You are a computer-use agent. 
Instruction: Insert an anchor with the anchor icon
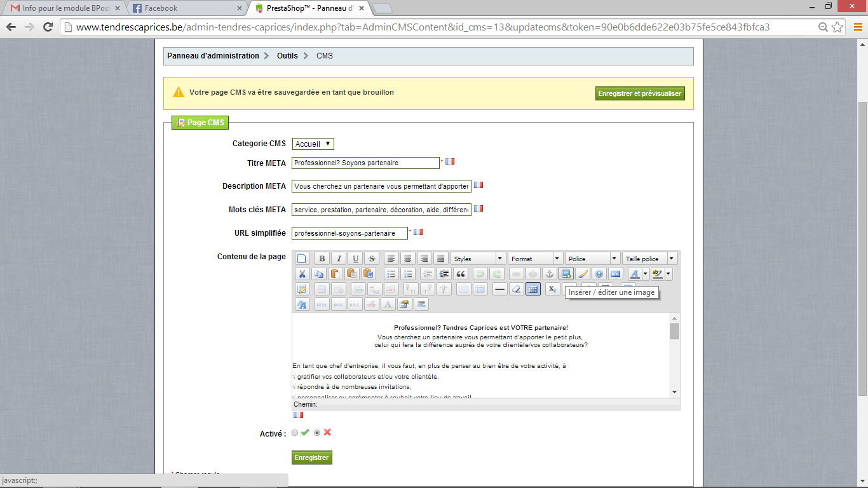pyautogui.click(x=550, y=274)
